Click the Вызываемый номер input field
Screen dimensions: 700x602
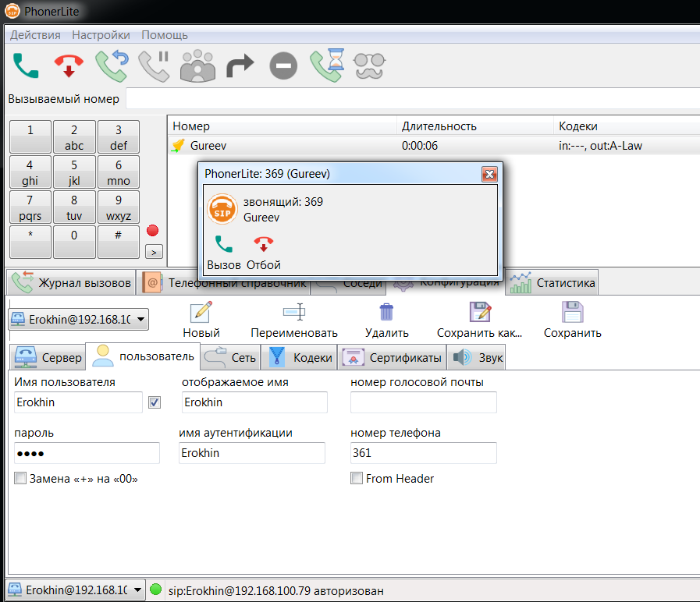point(413,98)
